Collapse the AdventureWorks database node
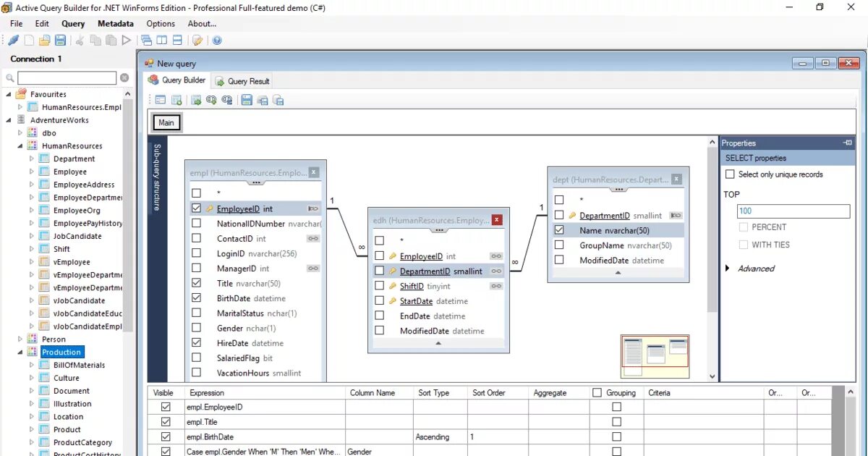Viewport: 868px width, 456px height. [x=9, y=120]
